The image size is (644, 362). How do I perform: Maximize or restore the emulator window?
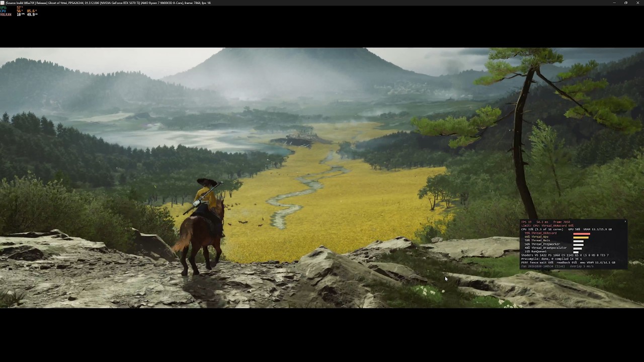(626, 3)
